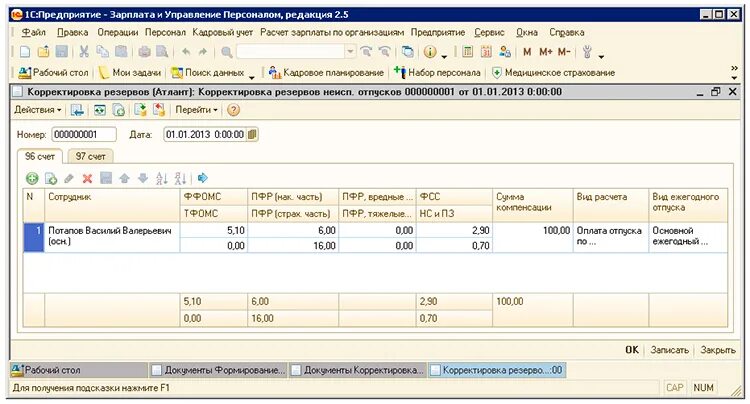Add a new row with green plus icon
The height and width of the screenshot is (404, 750).
32,178
